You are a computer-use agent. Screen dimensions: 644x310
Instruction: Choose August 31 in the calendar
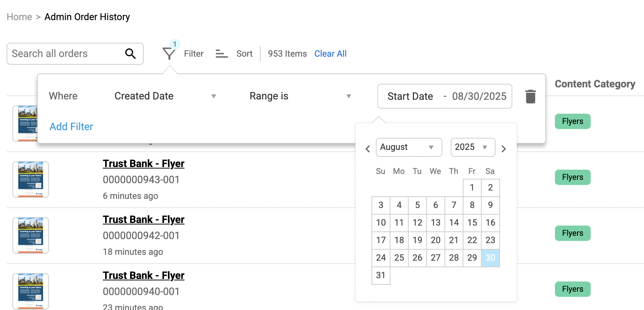point(381,275)
